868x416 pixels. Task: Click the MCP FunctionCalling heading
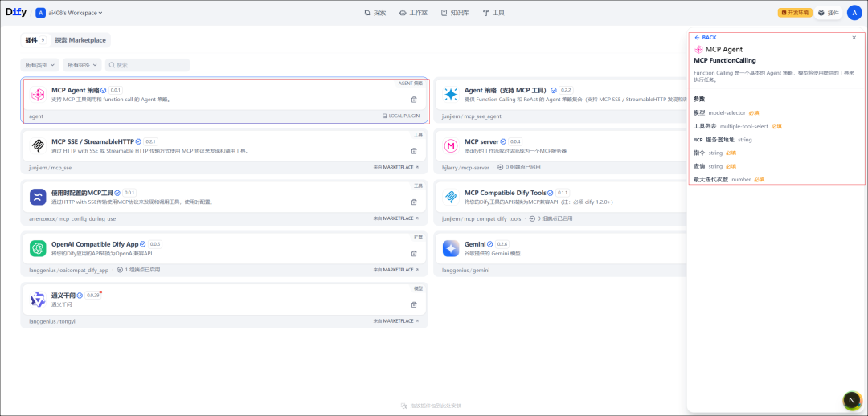725,60
